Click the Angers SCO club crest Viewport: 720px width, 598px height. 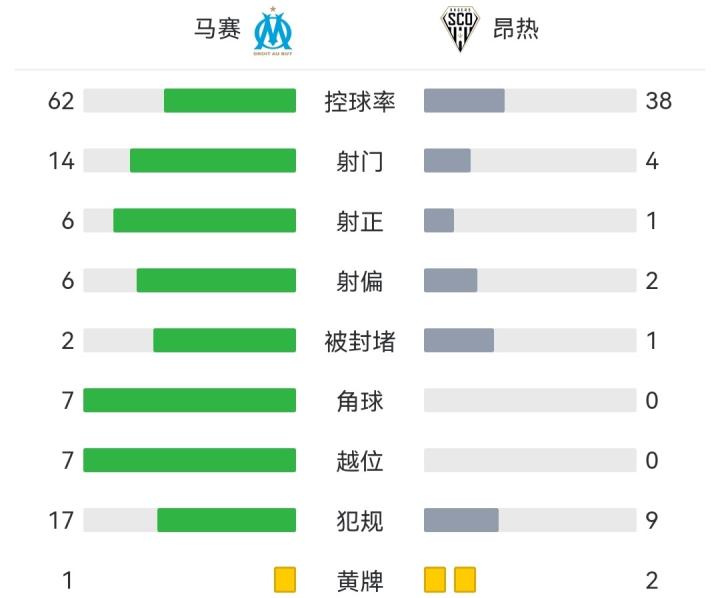click(459, 30)
